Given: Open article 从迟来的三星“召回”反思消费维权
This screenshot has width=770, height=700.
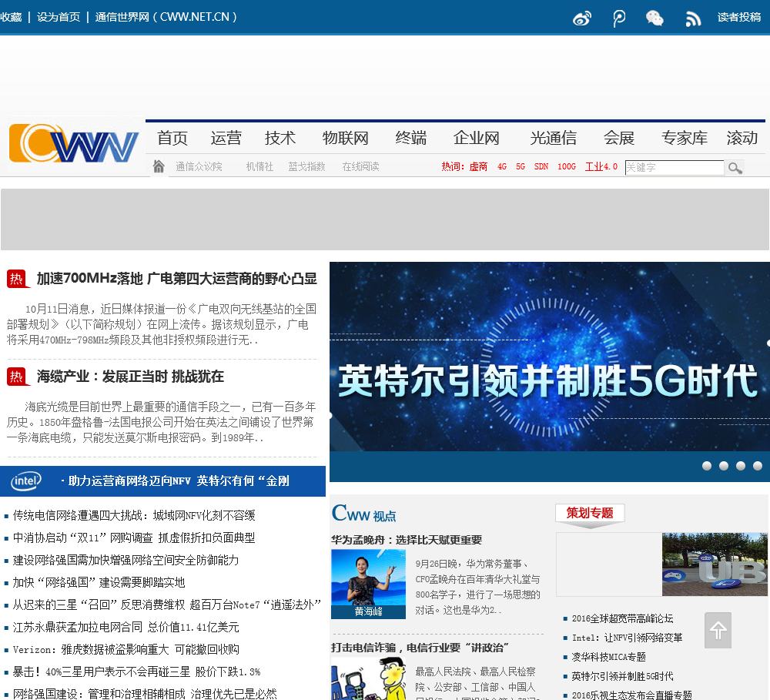Looking at the screenshot, I should [x=166, y=605].
